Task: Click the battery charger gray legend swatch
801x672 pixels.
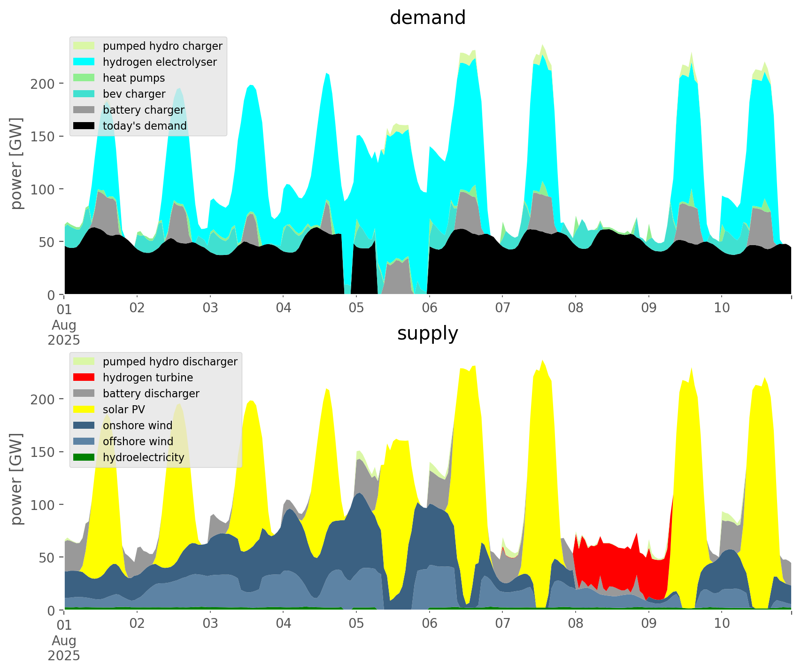Action: click(85, 110)
